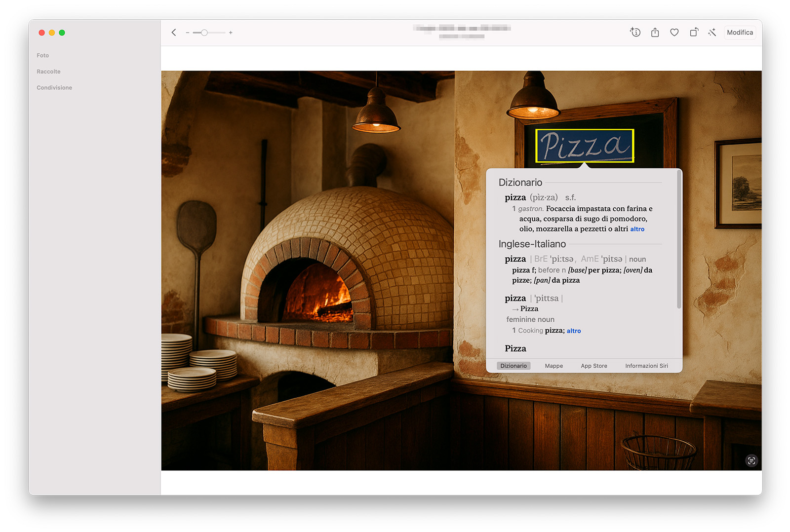The image size is (790, 532).
Task: Expand the Dizionario definition with altro
Action: (x=637, y=229)
